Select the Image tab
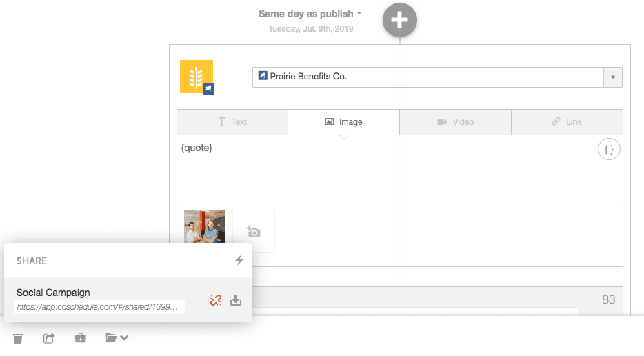The height and width of the screenshot is (356, 644). (344, 122)
